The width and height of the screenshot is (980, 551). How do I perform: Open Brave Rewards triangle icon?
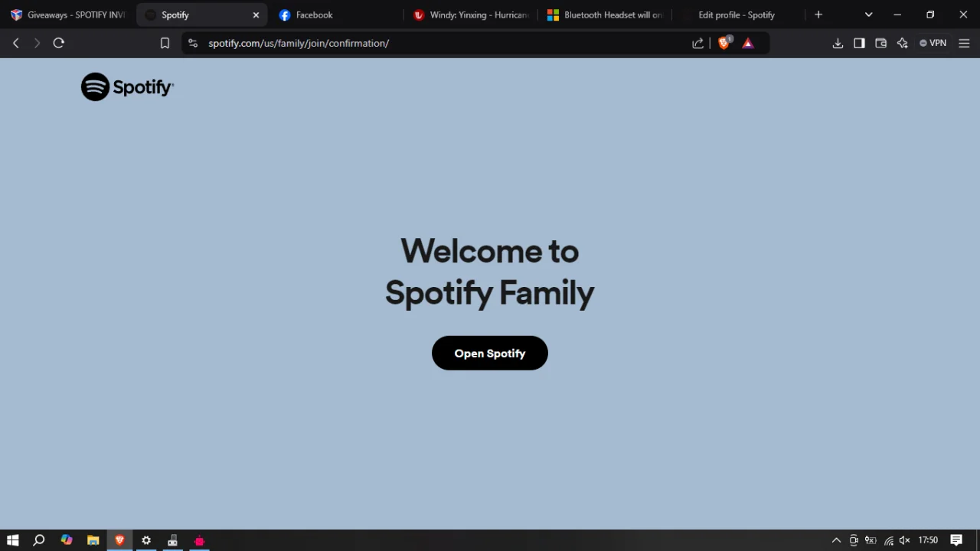click(x=748, y=44)
